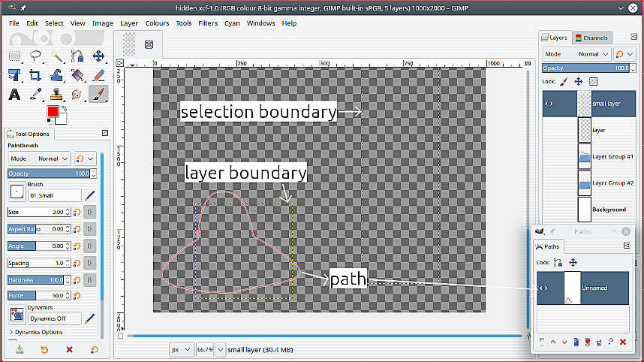
Task: Open Tool Options tab configuration menu
Action: [105, 133]
